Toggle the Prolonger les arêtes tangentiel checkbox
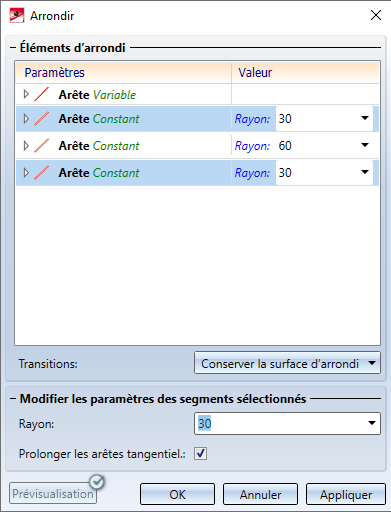This screenshot has height=512, width=391. (x=200, y=453)
